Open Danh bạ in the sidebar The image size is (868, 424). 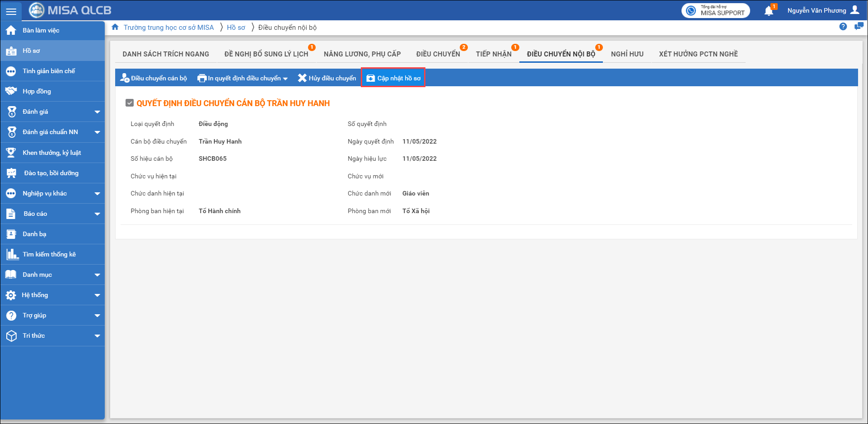pyautogui.click(x=35, y=234)
